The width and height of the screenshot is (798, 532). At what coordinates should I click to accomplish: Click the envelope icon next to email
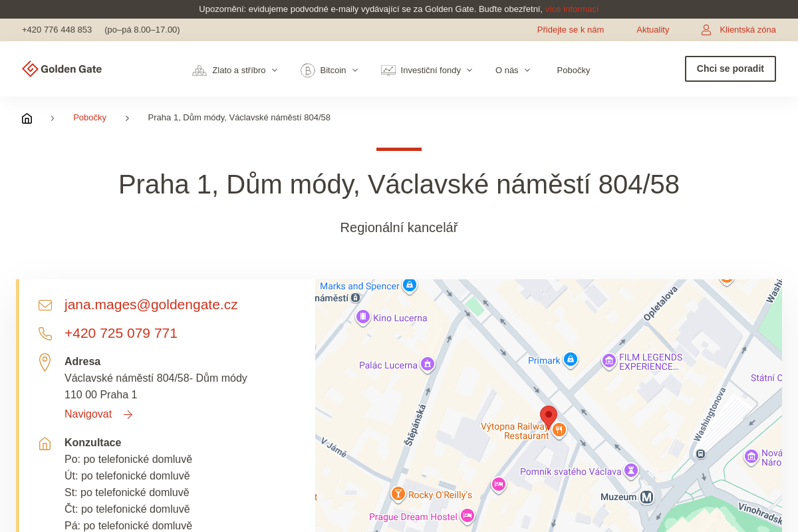coord(45,305)
